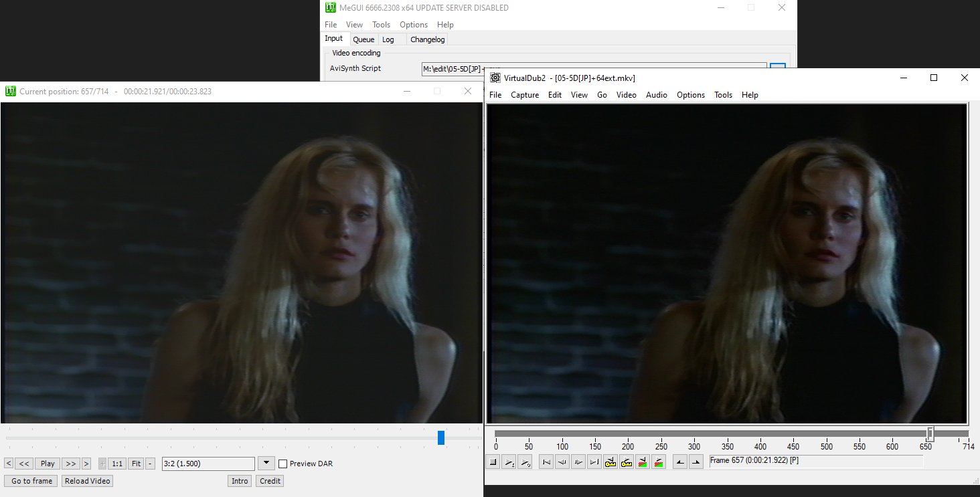Screen dimensions: 980x497
Task: Open the Edit menu in VirtualDub2
Action: (555, 95)
